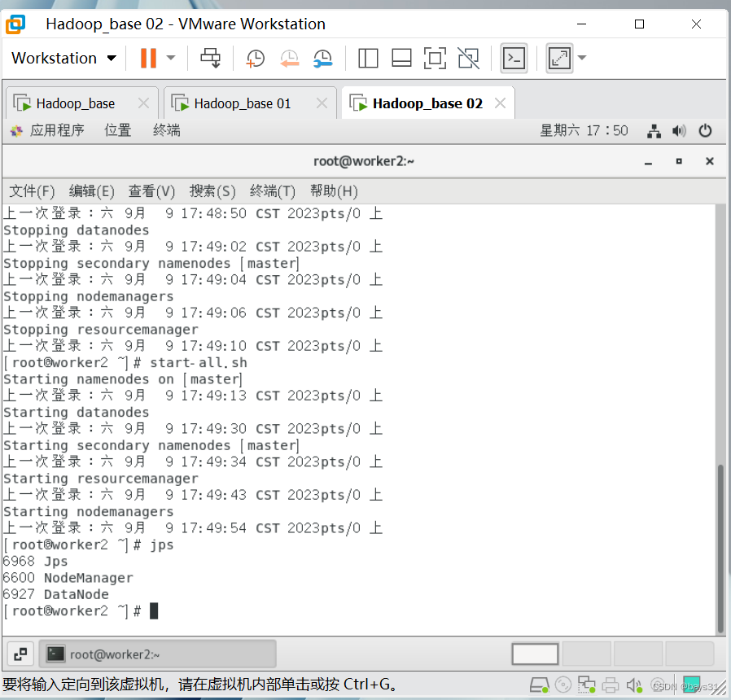Screen dimensions: 731x700
Task: Click the guest volume speaker icon
Action: (x=679, y=131)
